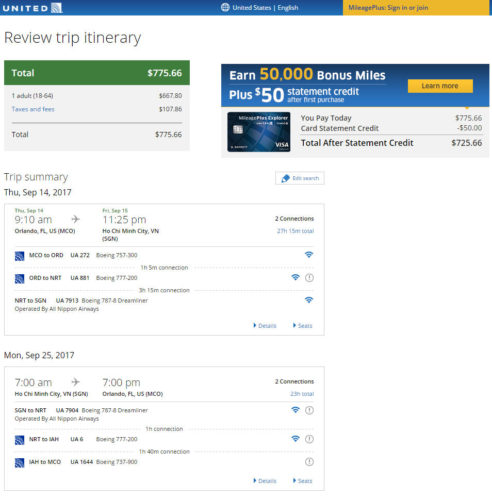Click United logo on MCO to ORD row
This screenshot has height=500, width=492.
(20, 256)
